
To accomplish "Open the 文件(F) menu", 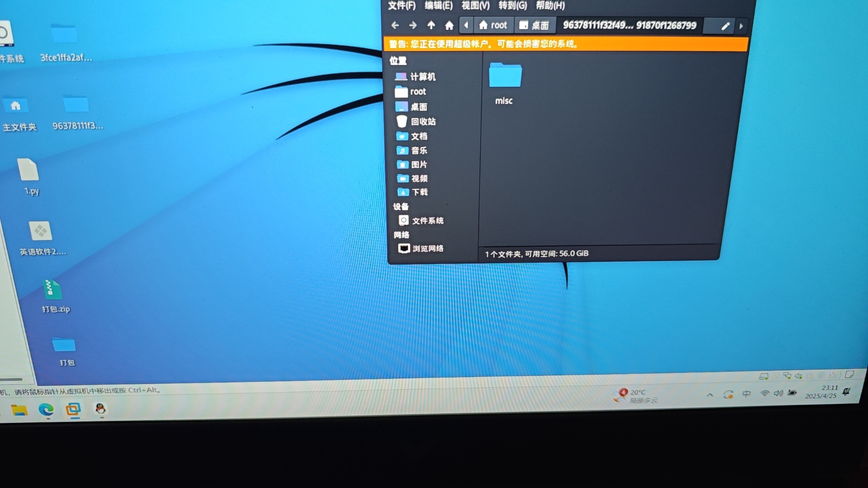I will click(401, 5).
